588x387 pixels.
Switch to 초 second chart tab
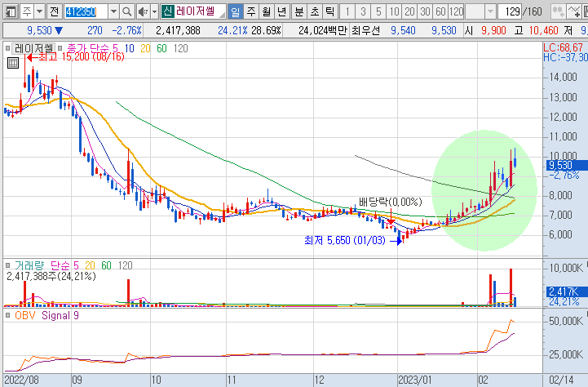point(315,12)
